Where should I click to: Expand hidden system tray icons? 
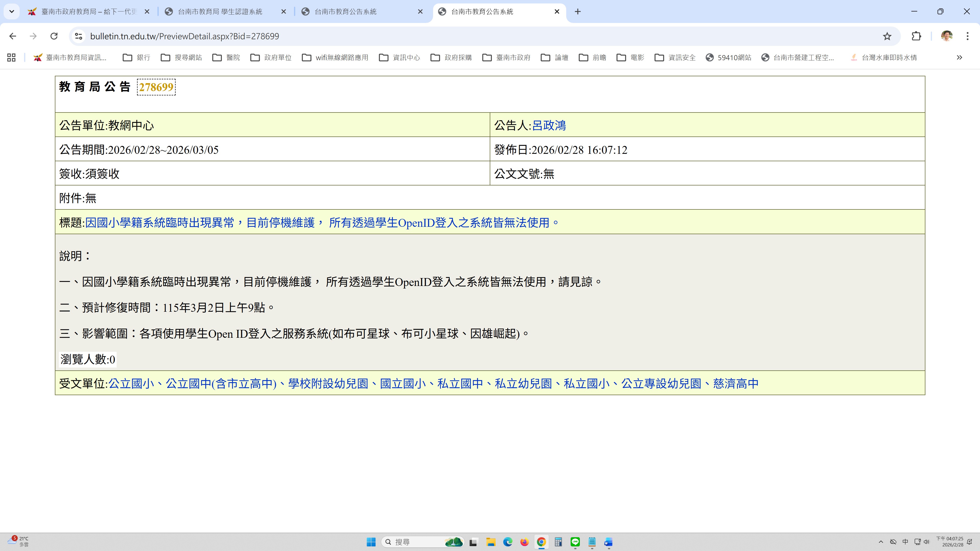tap(881, 542)
